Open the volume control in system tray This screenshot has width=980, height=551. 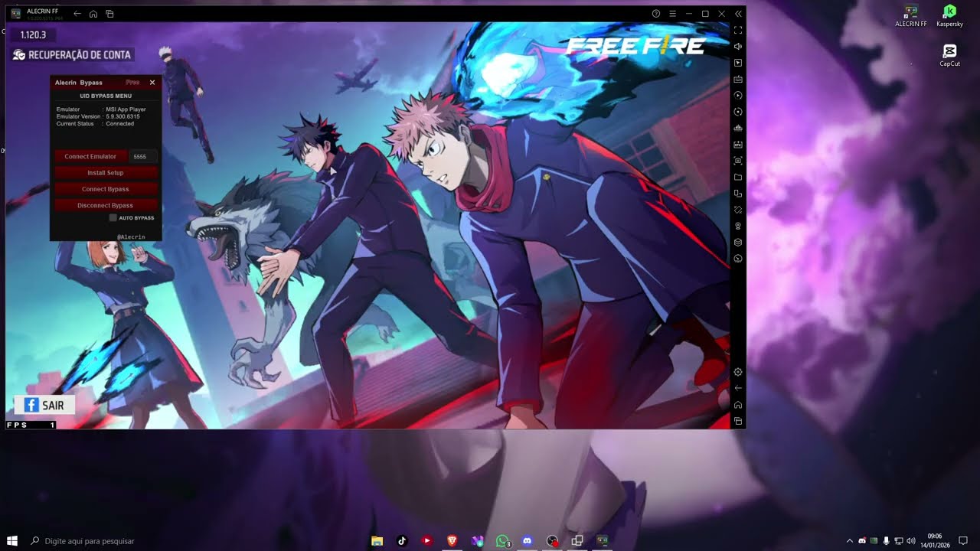click(x=910, y=541)
